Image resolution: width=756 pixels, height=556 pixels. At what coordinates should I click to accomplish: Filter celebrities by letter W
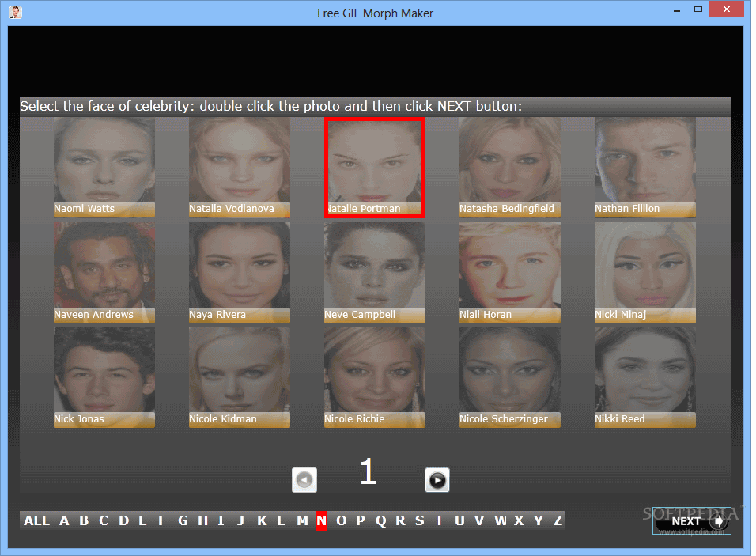tap(501, 520)
